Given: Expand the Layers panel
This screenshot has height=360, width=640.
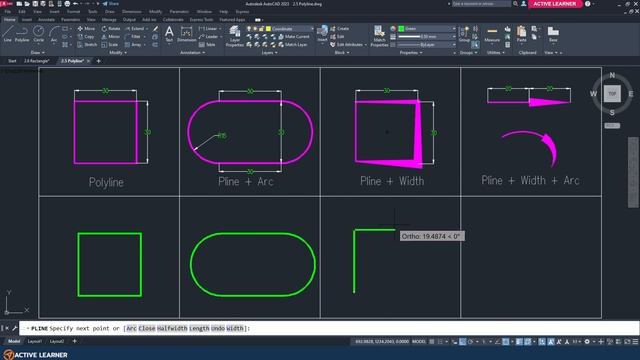Looking at the screenshot, I should (x=269, y=53).
